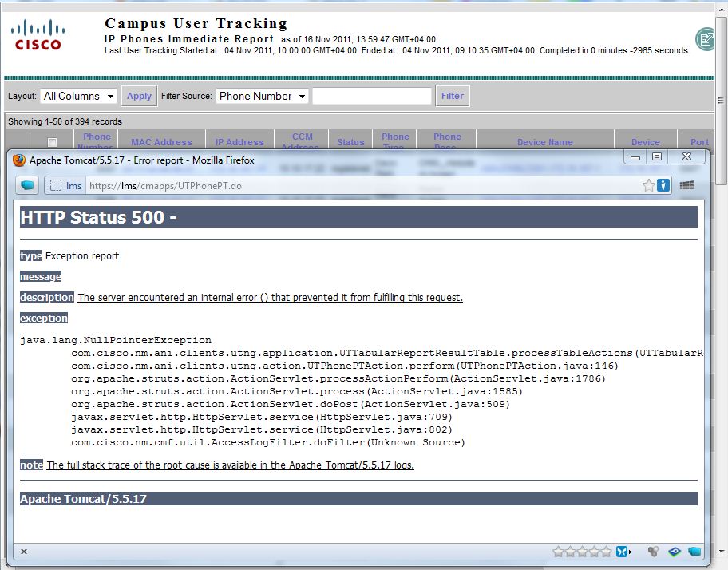The image size is (728, 570).
Task: Click the server internal error description text
Action: click(271, 297)
